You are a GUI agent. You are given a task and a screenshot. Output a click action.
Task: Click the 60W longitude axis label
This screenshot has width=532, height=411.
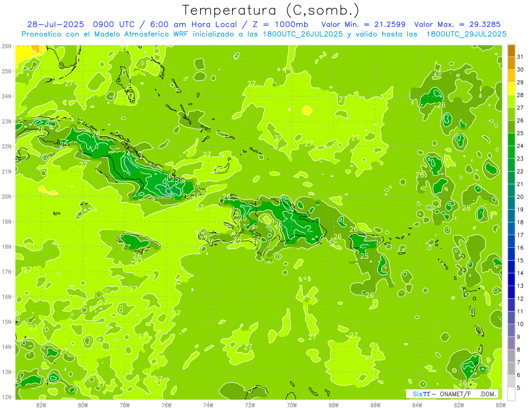pos(501,405)
